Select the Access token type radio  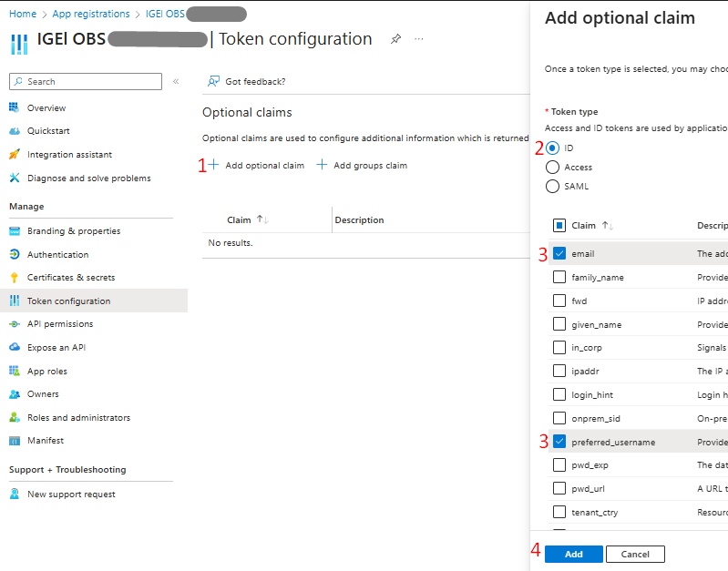click(x=552, y=168)
